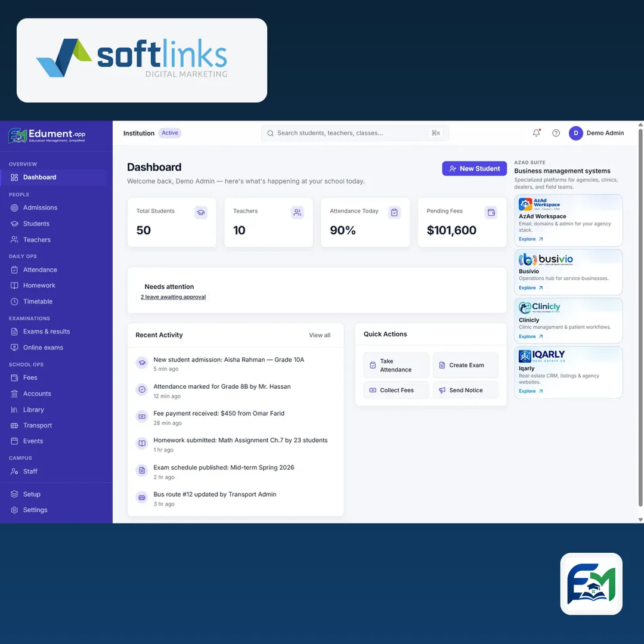Click the Pending Fees wallet icon
The height and width of the screenshot is (644, 644).
tap(491, 212)
